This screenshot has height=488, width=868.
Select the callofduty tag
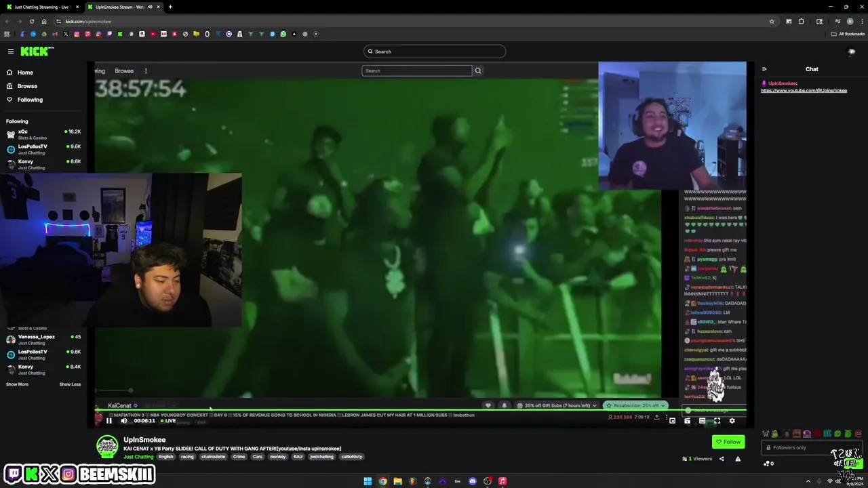[352, 457]
